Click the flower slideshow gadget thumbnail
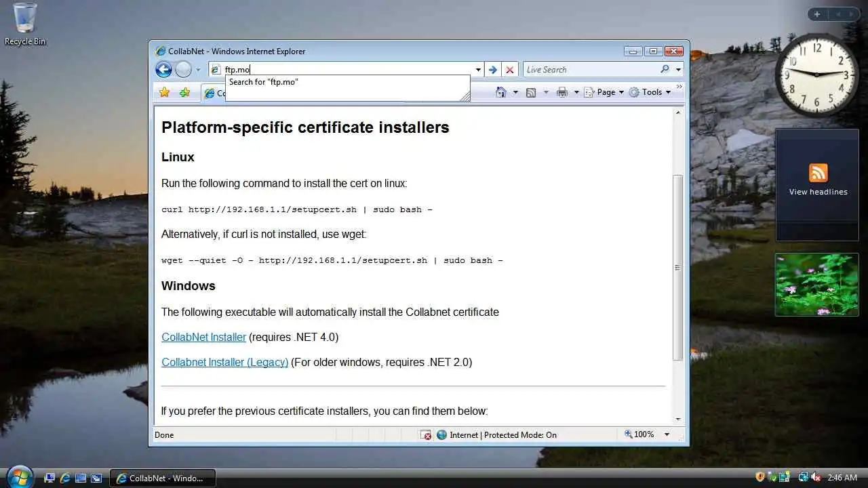This screenshot has height=488, width=868. tap(817, 285)
